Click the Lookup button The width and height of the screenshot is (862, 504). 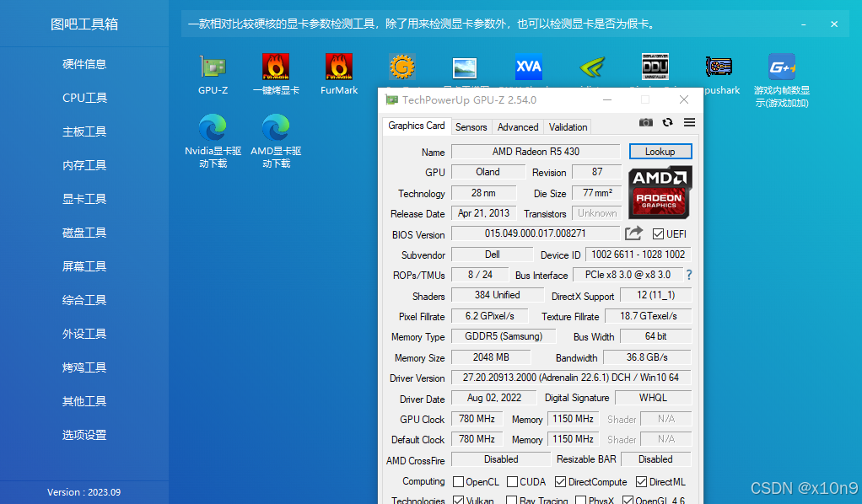pyautogui.click(x=660, y=152)
